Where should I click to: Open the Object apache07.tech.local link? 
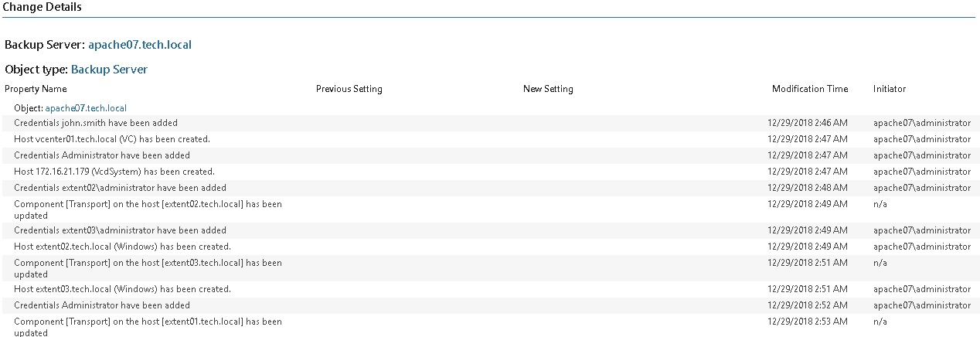click(86, 108)
